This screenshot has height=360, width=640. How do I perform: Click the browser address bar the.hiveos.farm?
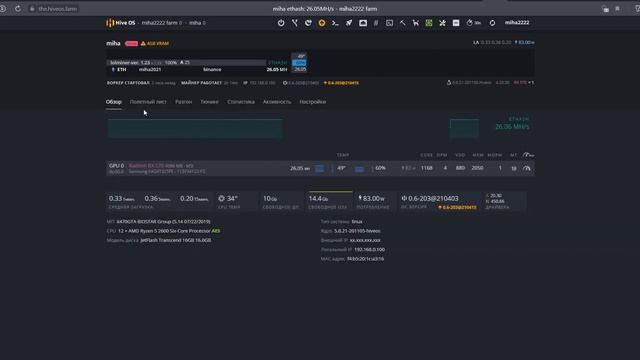click(x=57, y=9)
